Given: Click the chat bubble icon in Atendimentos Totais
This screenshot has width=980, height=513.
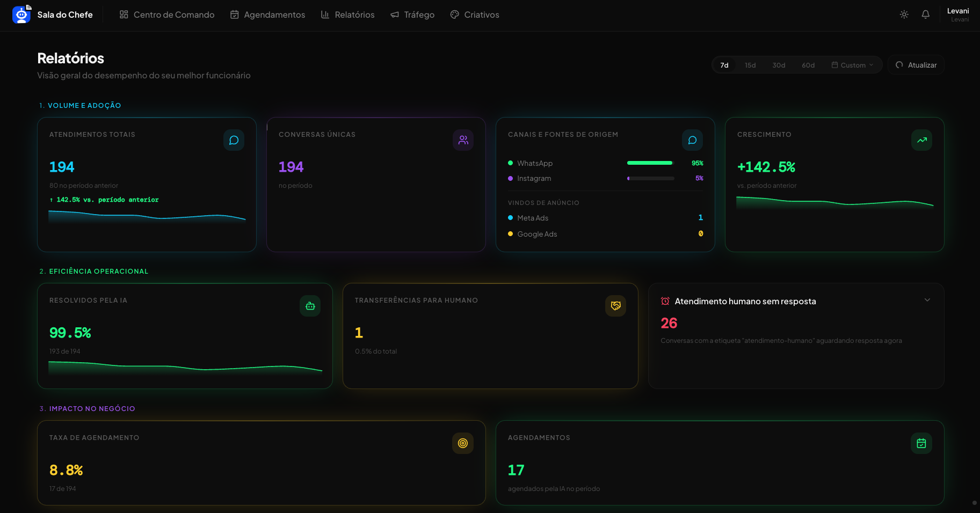Looking at the screenshot, I should point(234,140).
